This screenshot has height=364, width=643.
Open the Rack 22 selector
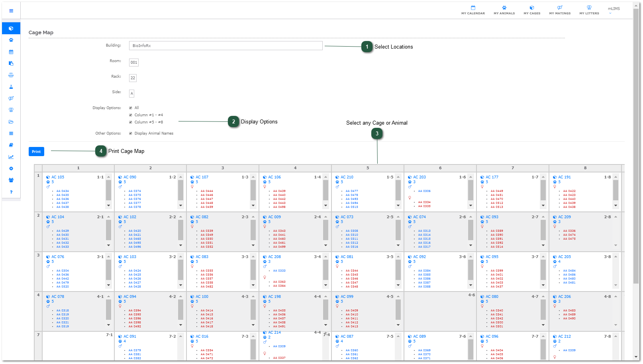(133, 78)
